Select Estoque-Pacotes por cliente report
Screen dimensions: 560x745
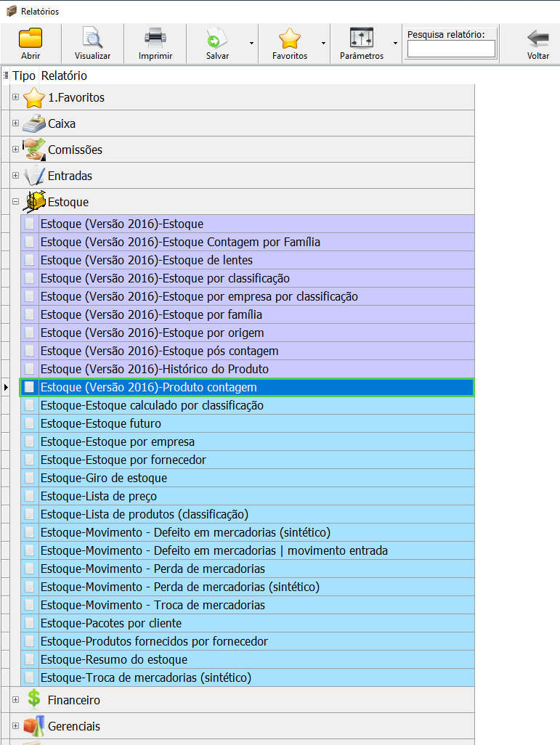click(111, 623)
